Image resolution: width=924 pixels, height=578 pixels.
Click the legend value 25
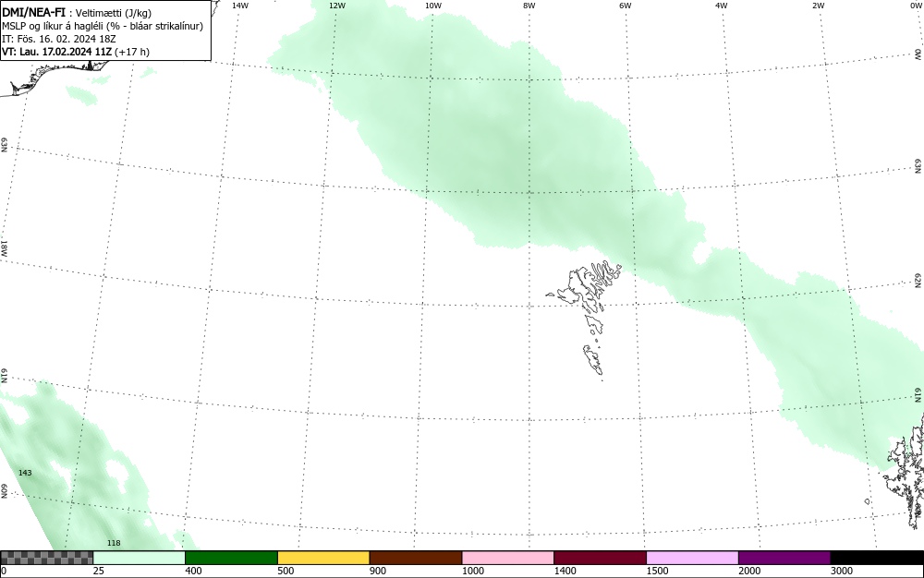(x=99, y=571)
